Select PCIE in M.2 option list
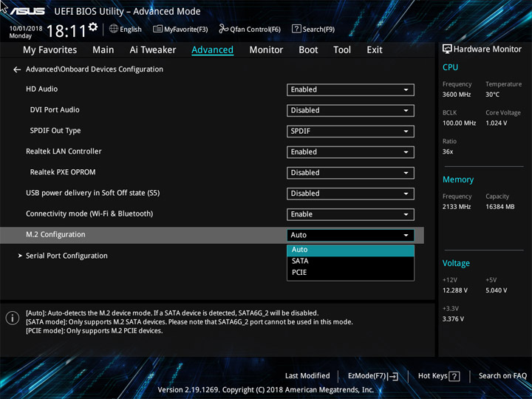Viewport: 532px width, 399px height. click(350, 273)
